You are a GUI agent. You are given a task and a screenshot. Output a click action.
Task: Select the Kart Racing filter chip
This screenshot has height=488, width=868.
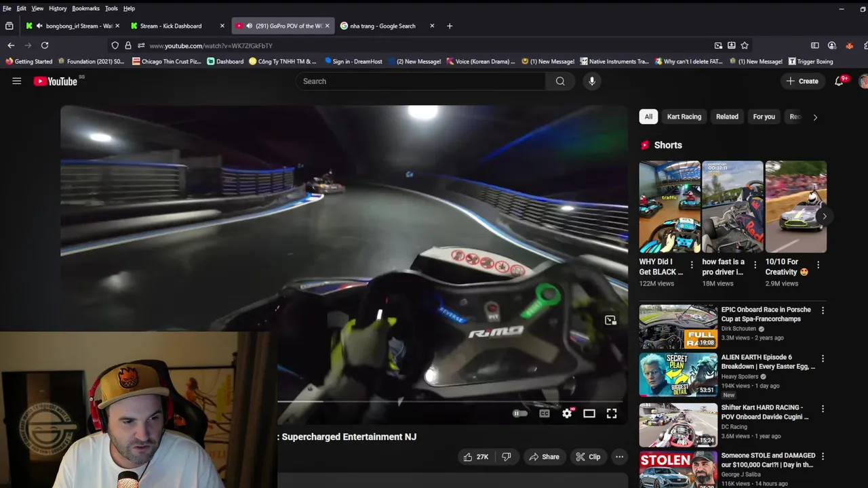pos(684,117)
